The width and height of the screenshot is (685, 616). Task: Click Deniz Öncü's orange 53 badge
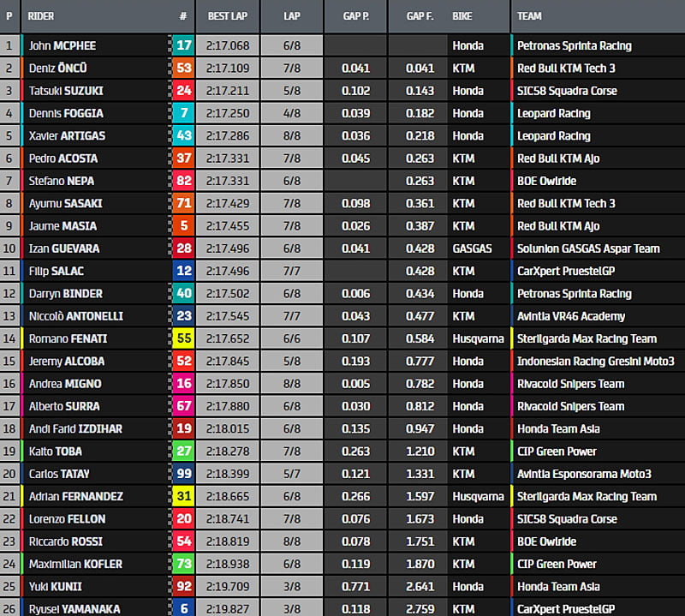183,68
